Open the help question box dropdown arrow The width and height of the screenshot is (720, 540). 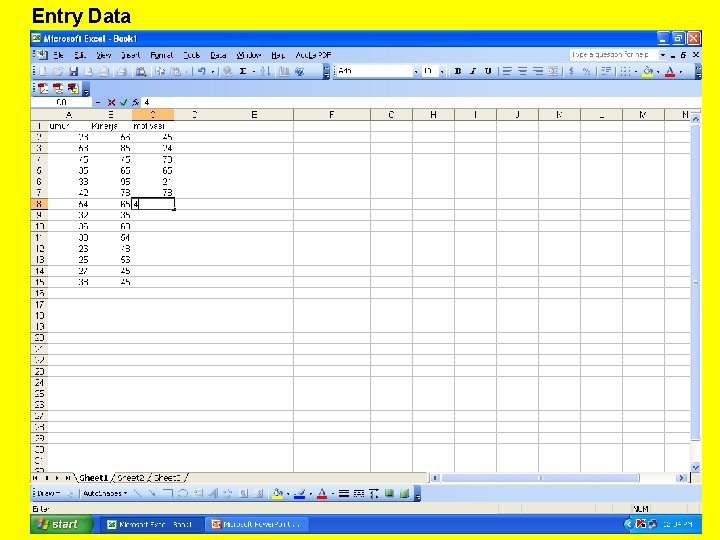pos(663,55)
